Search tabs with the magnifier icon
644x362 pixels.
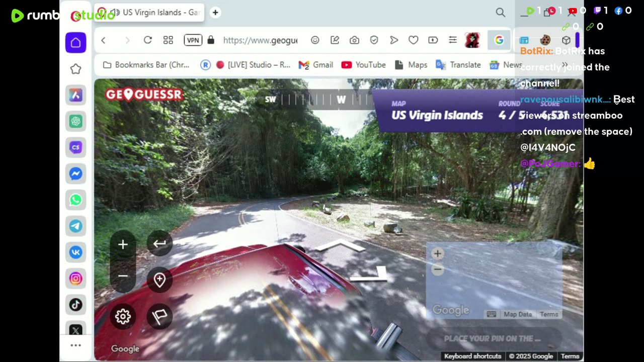(500, 13)
